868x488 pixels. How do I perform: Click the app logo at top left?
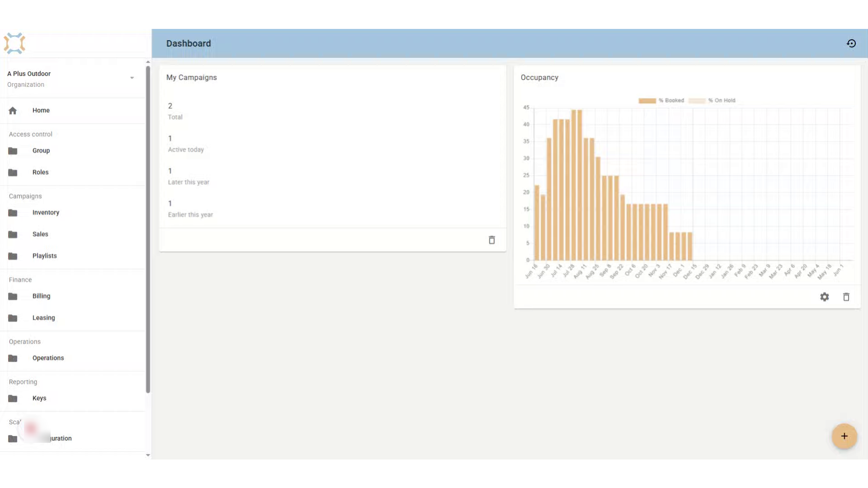pos(14,43)
